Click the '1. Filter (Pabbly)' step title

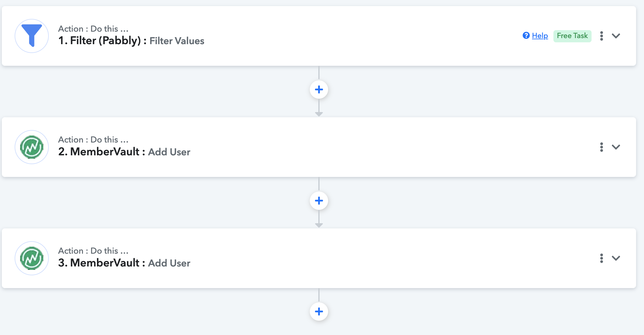[99, 41]
